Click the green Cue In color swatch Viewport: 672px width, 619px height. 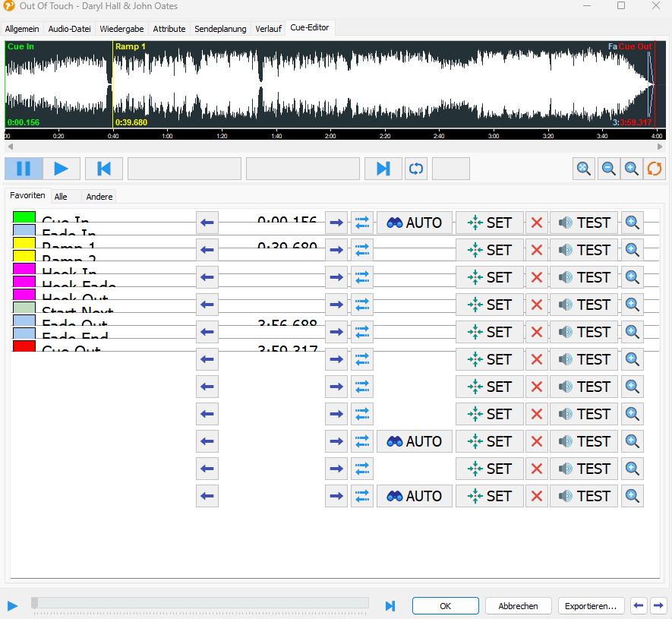click(24, 218)
